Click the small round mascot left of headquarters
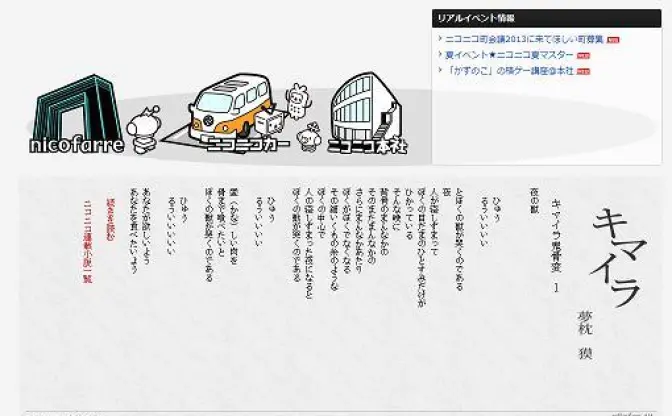This screenshot has width=672, height=416. point(309,137)
